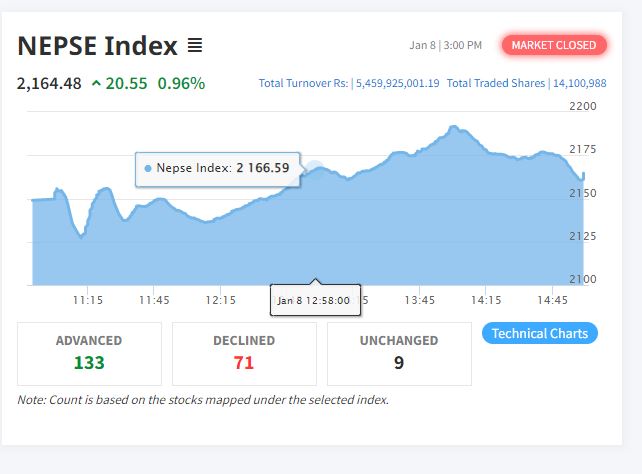Select the DECLINED 71 stocks card
The image size is (642, 474).
[x=244, y=353]
